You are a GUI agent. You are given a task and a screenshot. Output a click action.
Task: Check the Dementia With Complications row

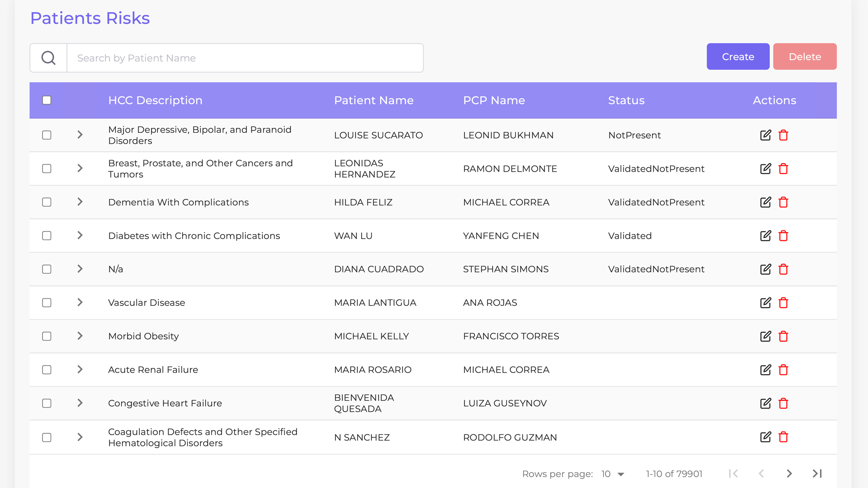point(47,202)
